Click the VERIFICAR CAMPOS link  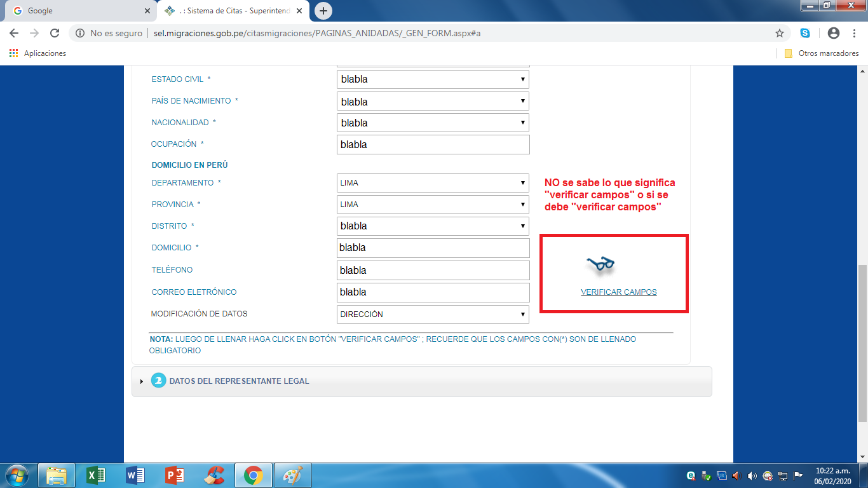[x=618, y=292]
